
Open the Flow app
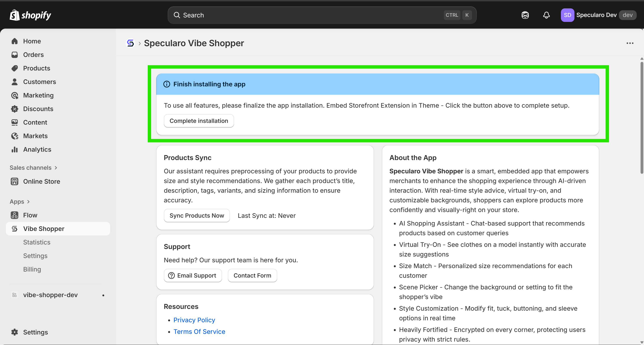[x=30, y=215]
